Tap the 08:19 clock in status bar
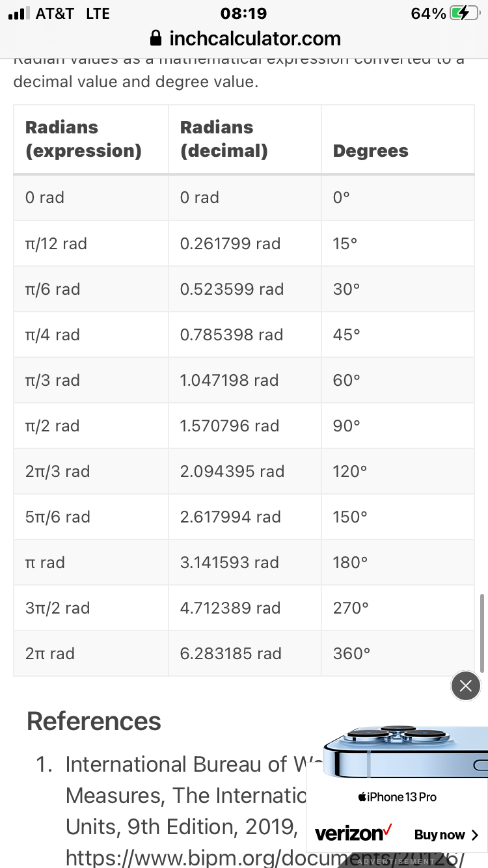Screen dimensions: 488x868 pyautogui.click(x=244, y=13)
